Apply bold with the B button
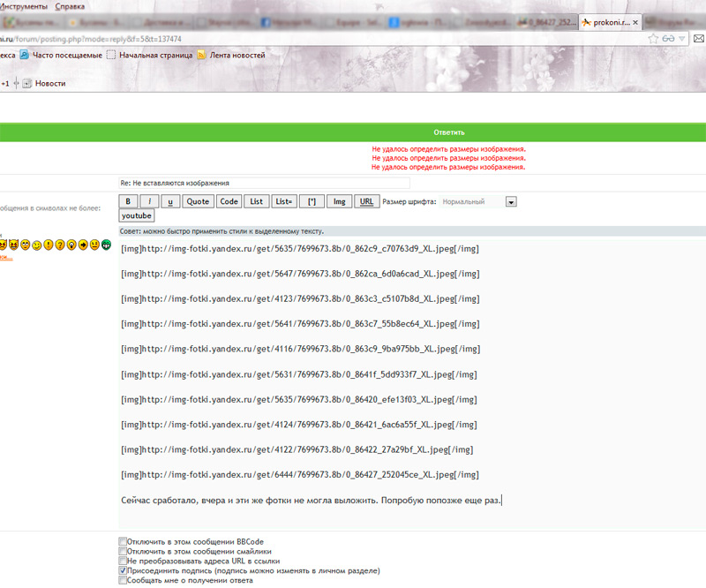Viewport: 706px width, 588px height. pyautogui.click(x=129, y=201)
